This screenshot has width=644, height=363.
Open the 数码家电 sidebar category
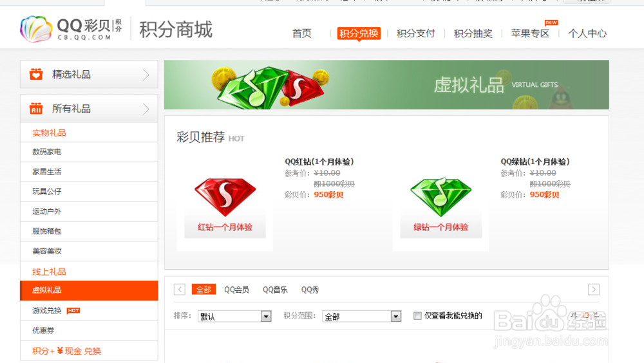click(89, 152)
